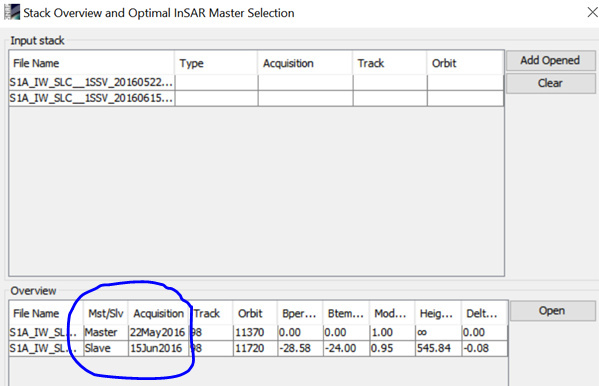Select the orbit value 11370
Viewport: 599px width, 386px height.
coord(255,332)
